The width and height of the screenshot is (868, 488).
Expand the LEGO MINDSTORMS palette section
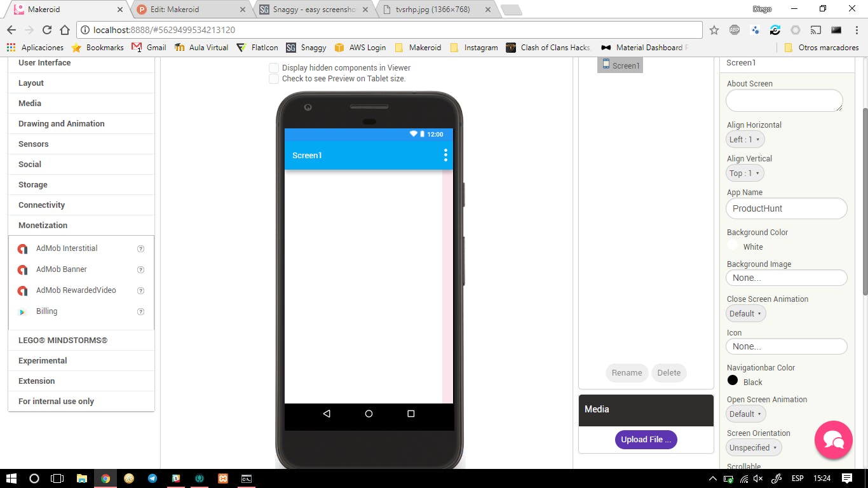[x=81, y=341]
